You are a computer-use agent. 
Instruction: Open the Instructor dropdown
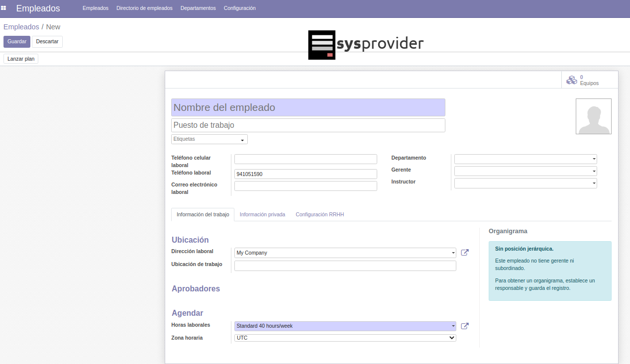coord(525,183)
